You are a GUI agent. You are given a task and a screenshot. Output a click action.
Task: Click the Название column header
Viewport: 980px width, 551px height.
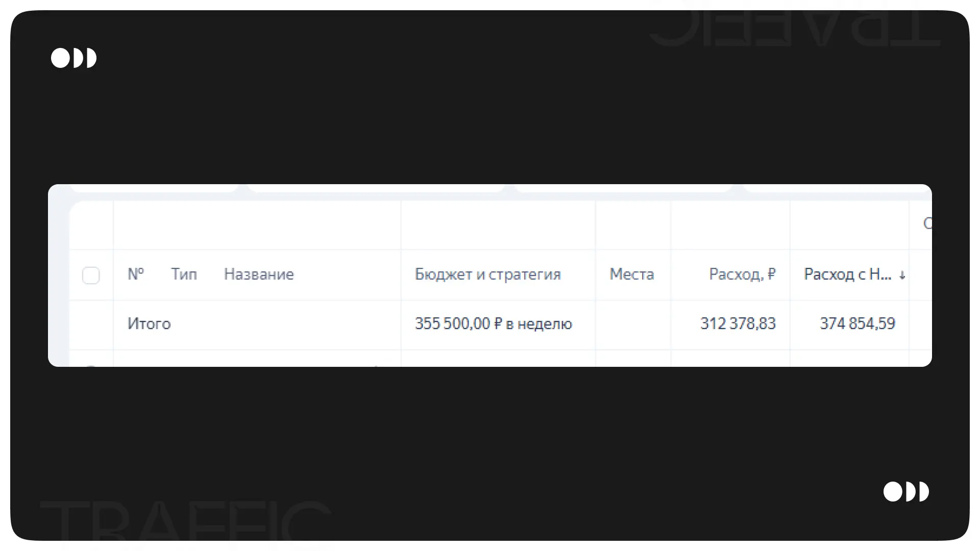[259, 274]
